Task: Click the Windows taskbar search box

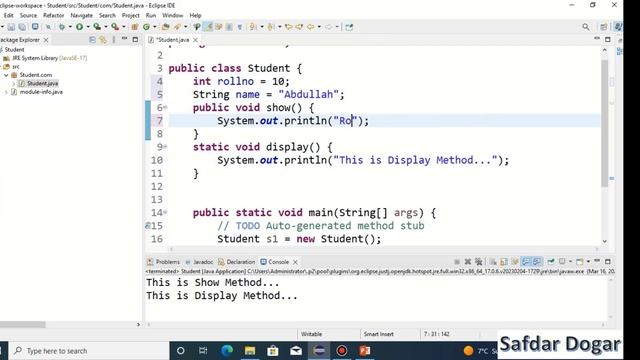Action: (x=89, y=351)
